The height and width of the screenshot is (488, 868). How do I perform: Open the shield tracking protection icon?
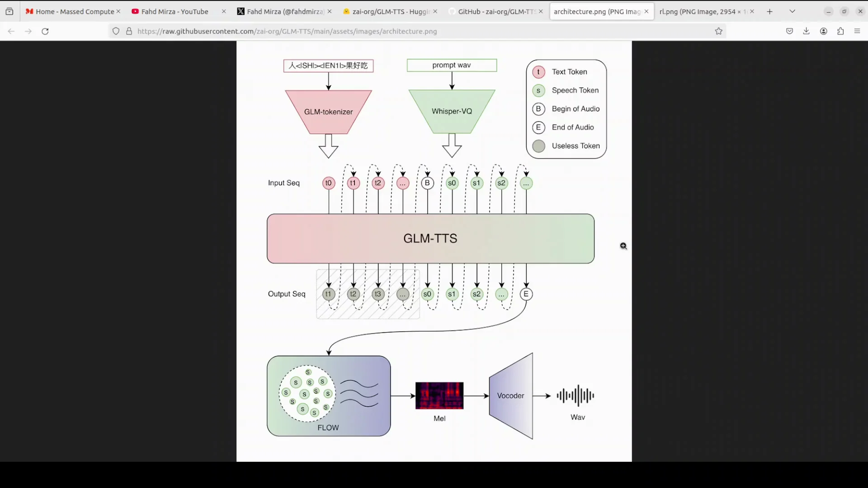pyautogui.click(x=116, y=31)
